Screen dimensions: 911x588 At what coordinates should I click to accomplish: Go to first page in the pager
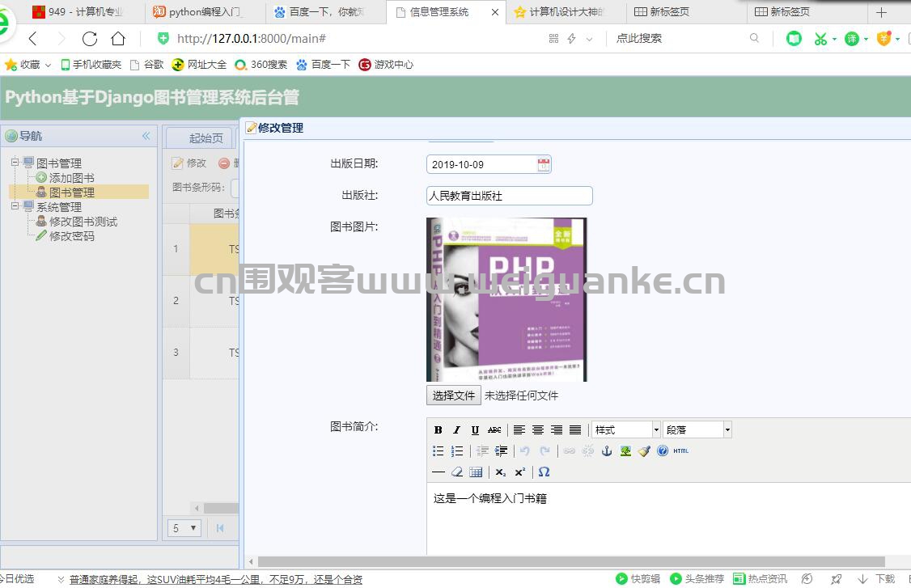[220, 528]
